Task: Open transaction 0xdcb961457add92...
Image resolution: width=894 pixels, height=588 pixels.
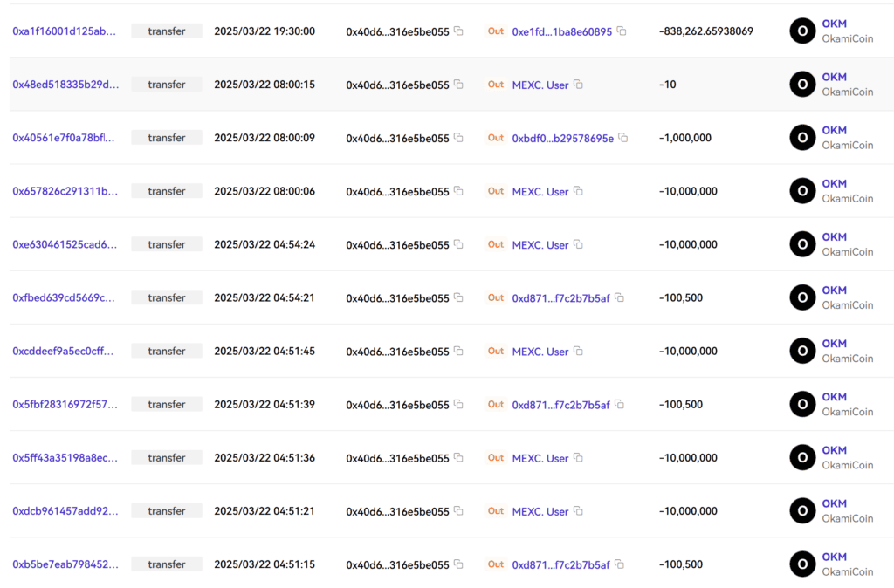Action: click(x=65, y=511)
